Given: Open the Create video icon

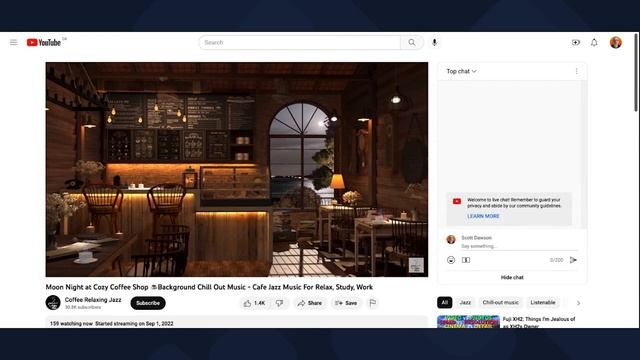Looking at the screenshot, I should click(576, 42).
